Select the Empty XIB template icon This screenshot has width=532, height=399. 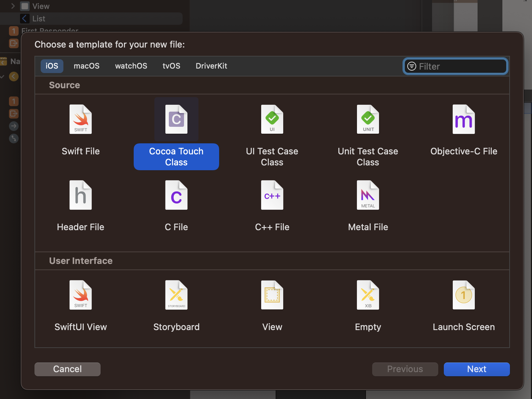pyautogui.click(x=368, y=295)
